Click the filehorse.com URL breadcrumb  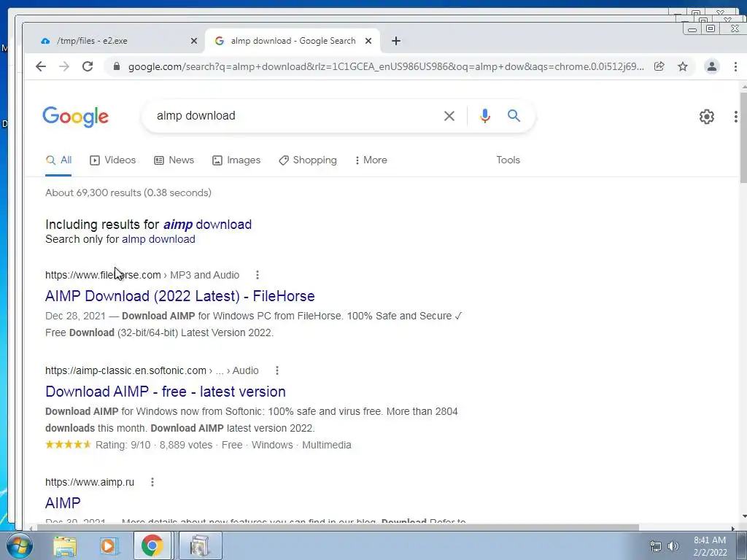(x=142, y=275)
